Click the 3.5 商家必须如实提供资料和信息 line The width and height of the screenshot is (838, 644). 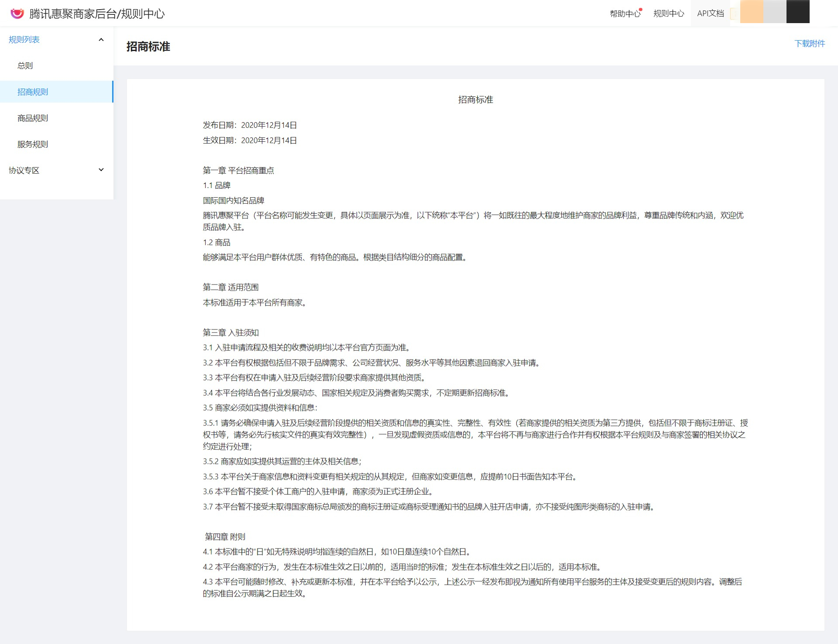coord(260,408)
